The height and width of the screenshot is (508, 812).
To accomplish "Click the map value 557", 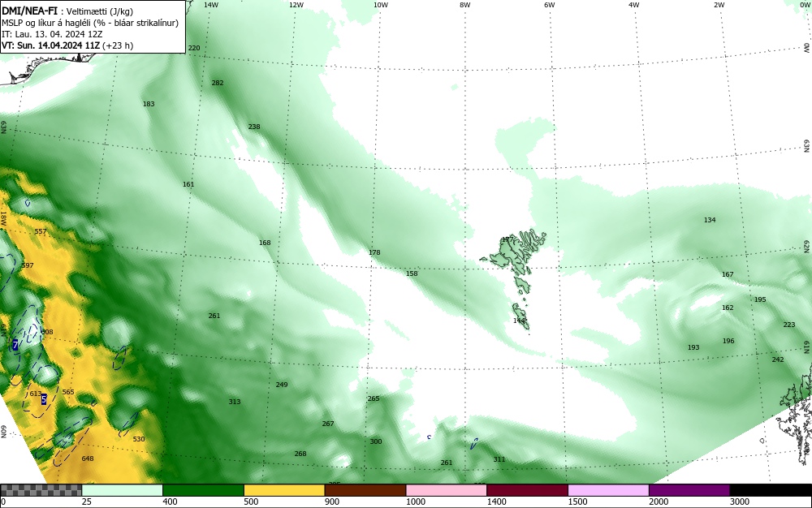I will click(x=41, y=232).
